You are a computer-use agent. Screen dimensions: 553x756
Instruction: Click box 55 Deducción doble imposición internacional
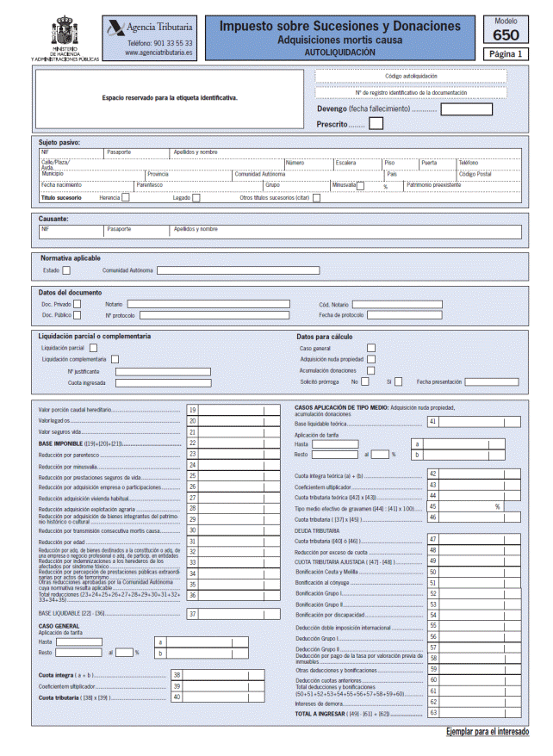(x=474, y=626)
